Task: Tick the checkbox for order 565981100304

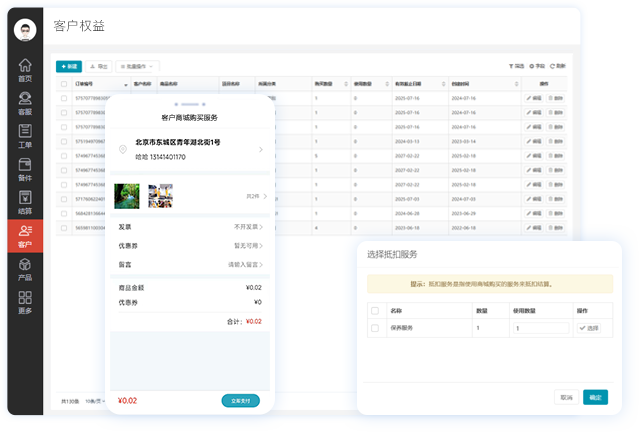Action: click(64, 228)
